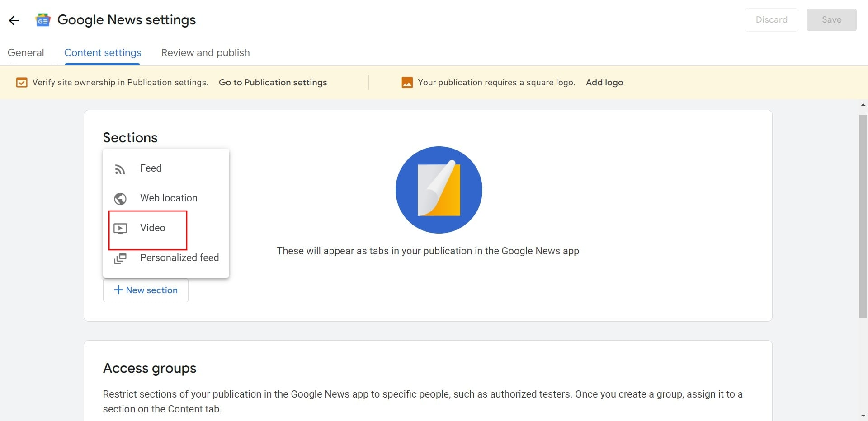Click the Web location globe icon
The image size is (868, 421).
[x=120, y=199]
